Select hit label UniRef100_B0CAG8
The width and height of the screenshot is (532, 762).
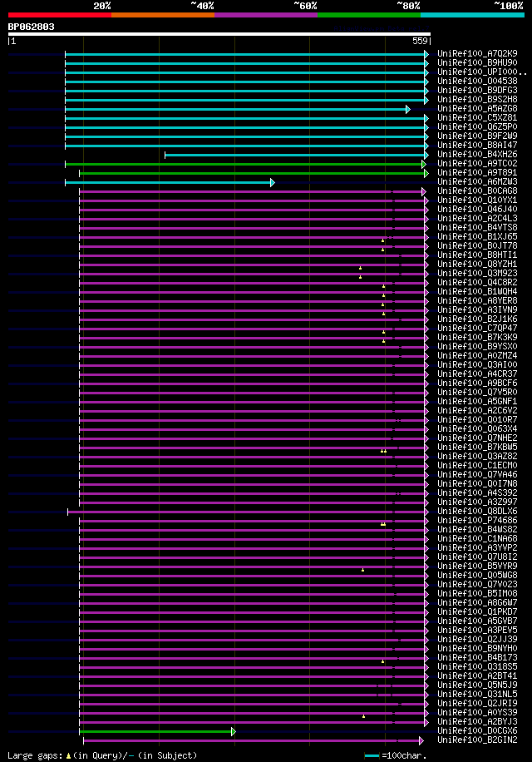[477, 191]
